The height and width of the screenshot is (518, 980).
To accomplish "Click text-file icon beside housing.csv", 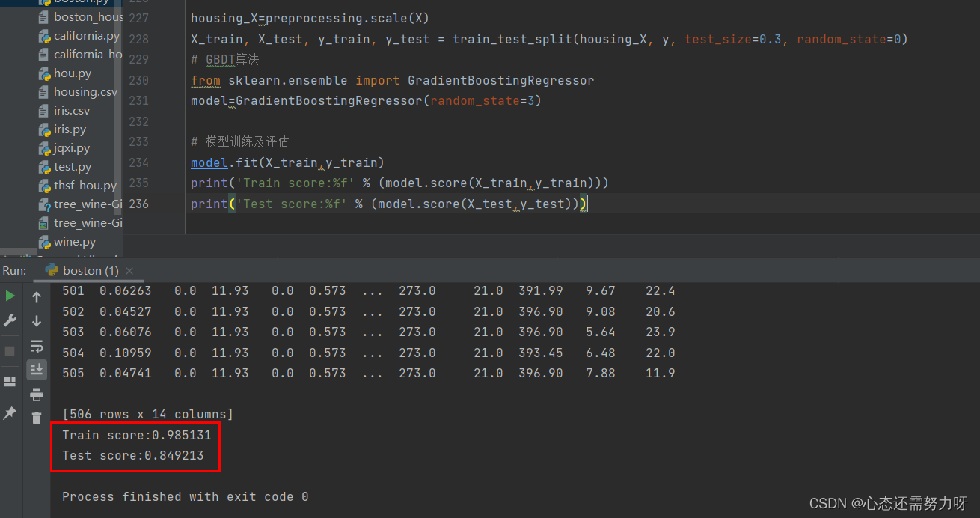I will [45, 92].
